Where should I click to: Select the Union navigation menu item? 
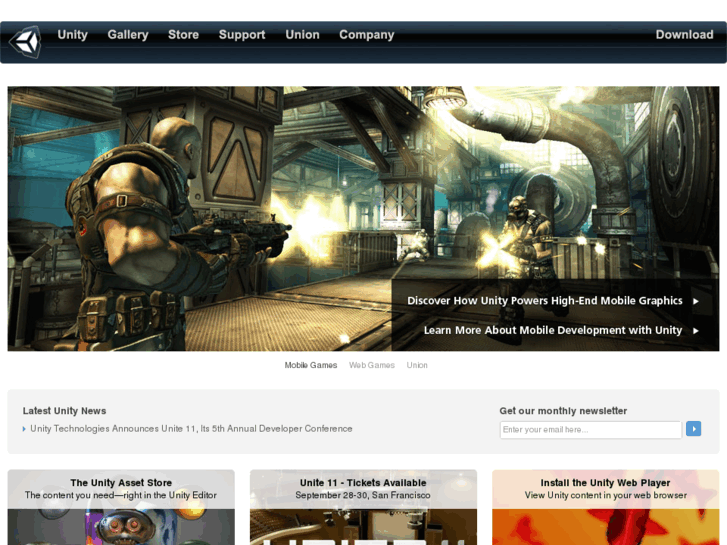click(302, 35)
